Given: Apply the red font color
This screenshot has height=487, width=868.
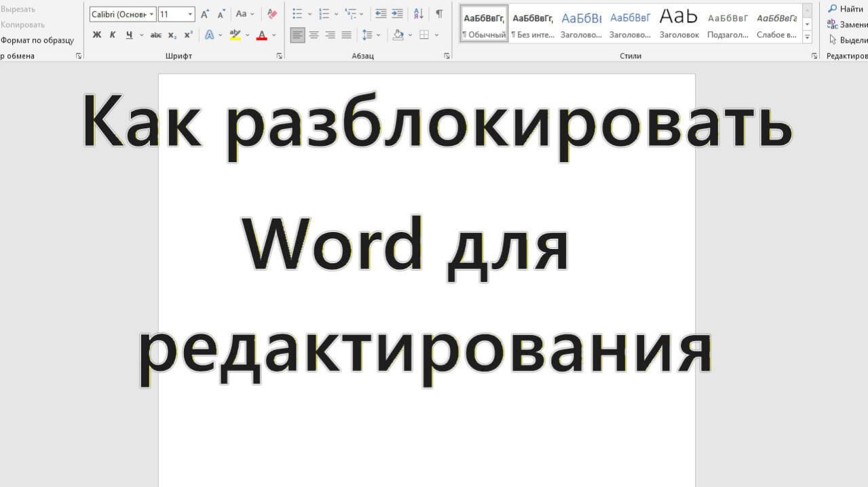Looking at the screenshot, I should 262,35.
